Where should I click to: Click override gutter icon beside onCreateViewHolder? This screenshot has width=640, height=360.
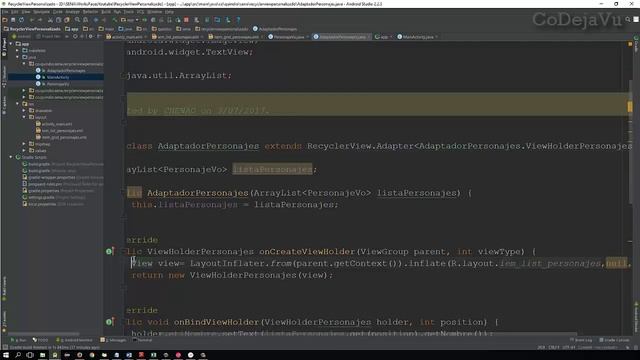point(109,251)
